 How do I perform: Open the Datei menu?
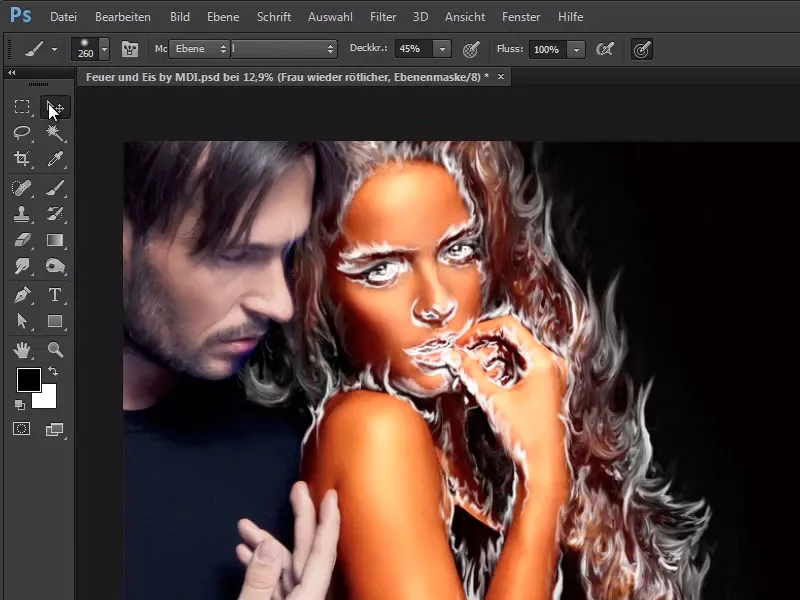click(63, 17)
